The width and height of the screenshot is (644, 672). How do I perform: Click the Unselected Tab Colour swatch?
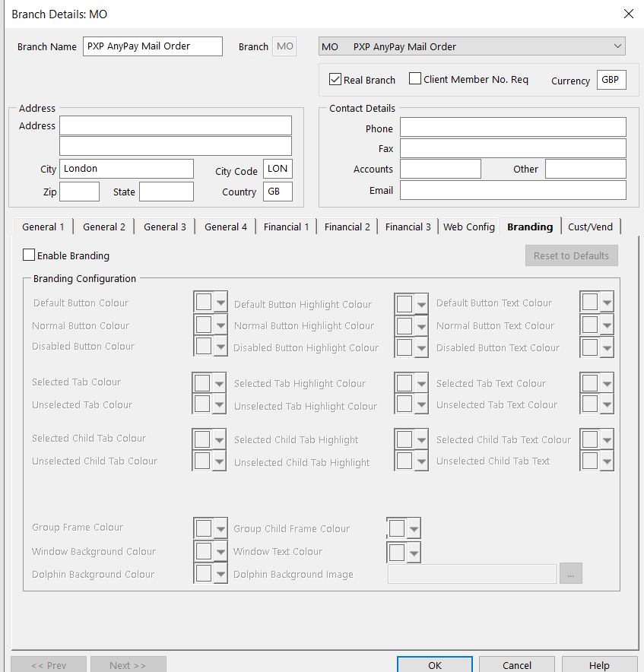point(202,404)
